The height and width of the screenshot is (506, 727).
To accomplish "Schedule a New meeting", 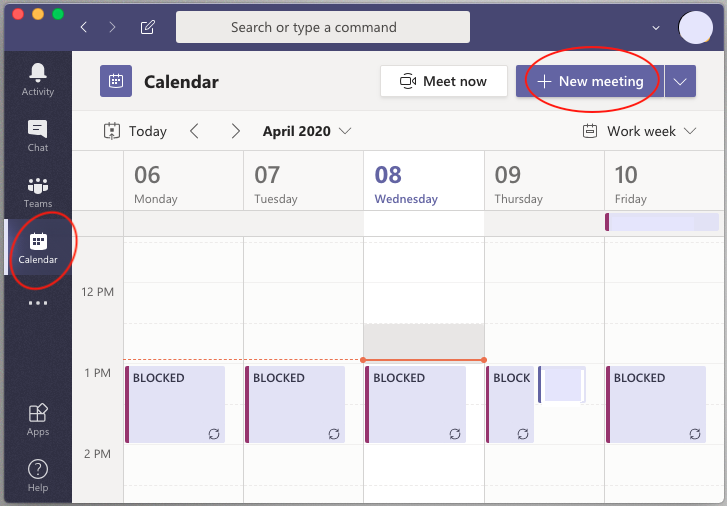I will 590,81.
